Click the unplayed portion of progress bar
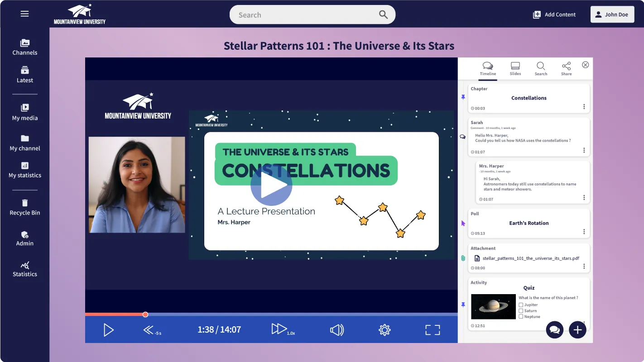644x362 pixels. (303, 314)
